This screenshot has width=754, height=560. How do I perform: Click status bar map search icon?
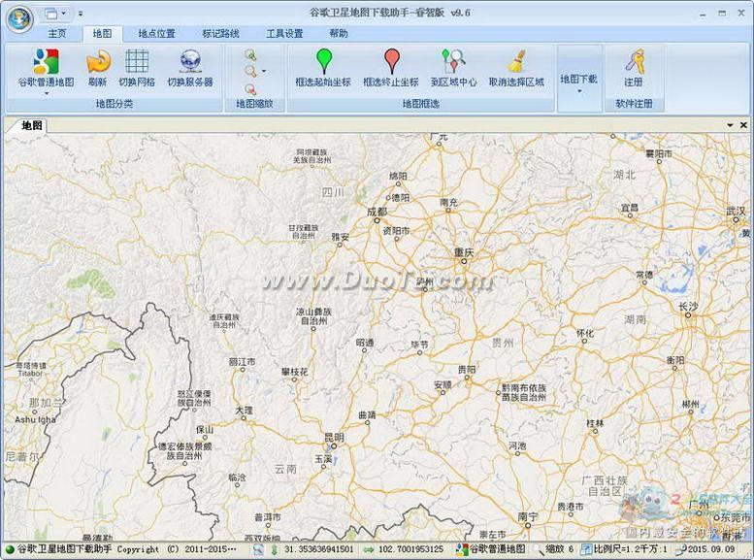(258, 549)
